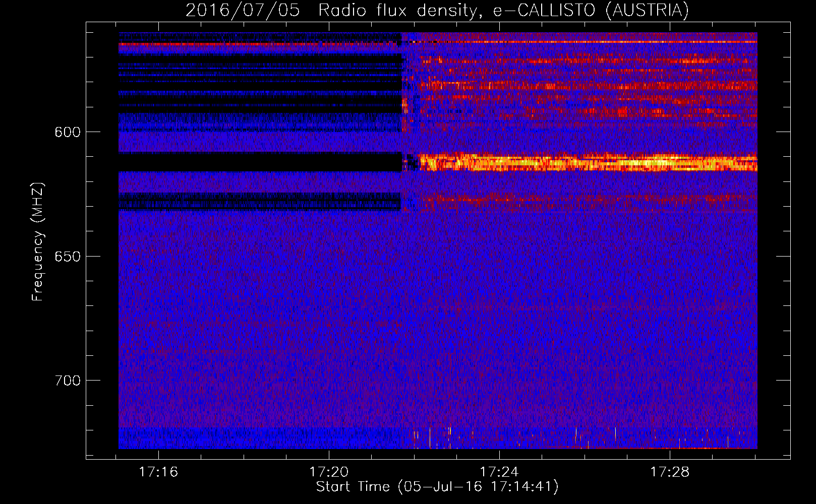Click the 17:20 time tick label

[x=329, y=472]
